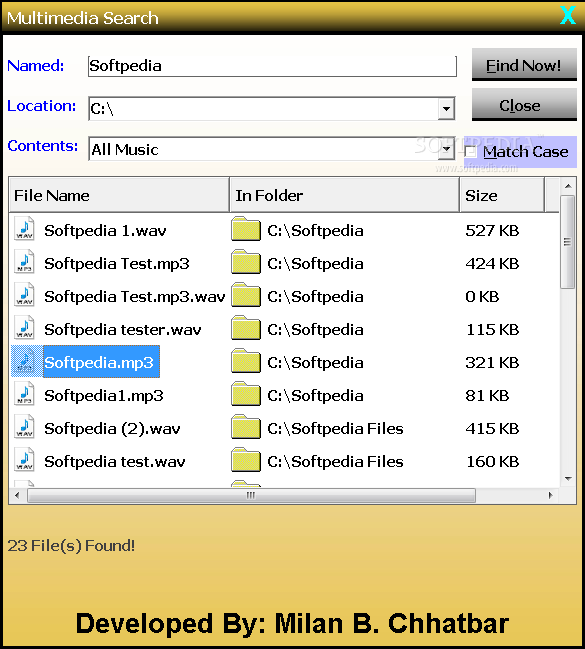Viewport: 585px width, 649px height.
Task: Select the file name Softpedia test.wav
Action: pyautogui.click(x=115, y=462)
